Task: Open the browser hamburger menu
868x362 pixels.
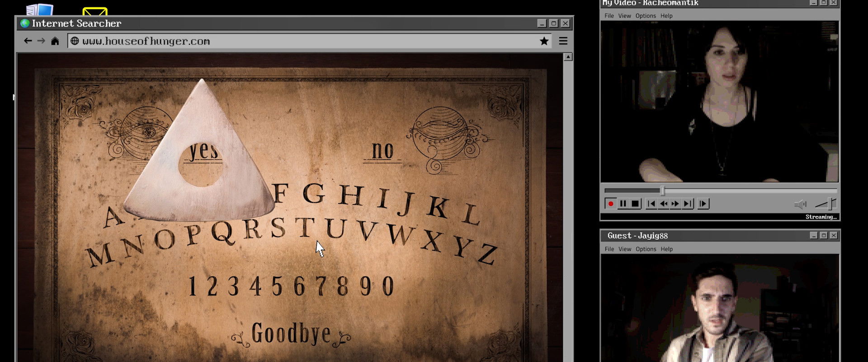Action: tap(563, 41)
